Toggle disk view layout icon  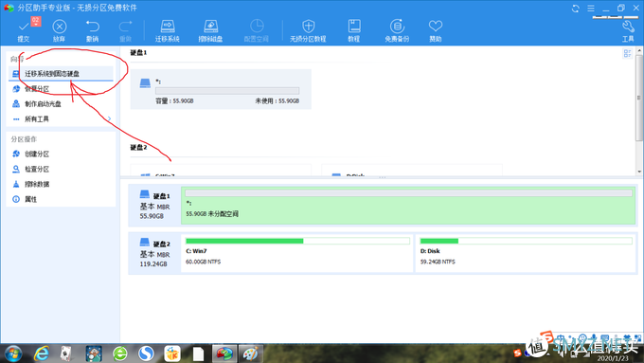627,53
